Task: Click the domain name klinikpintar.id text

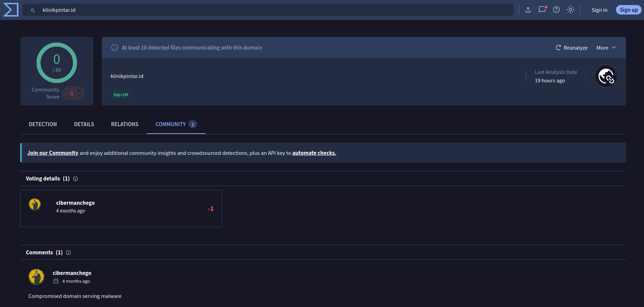Action: [x=127, y=76]
